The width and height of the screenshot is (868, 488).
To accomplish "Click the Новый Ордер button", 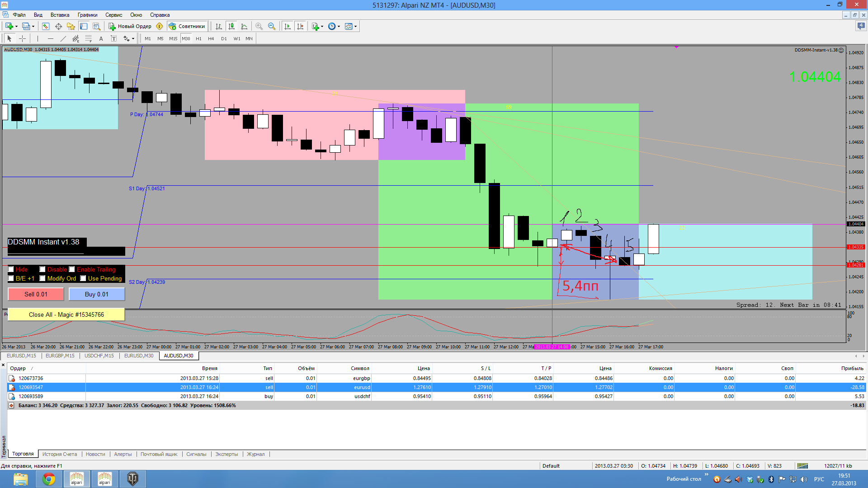I will [x=130, y=26].
